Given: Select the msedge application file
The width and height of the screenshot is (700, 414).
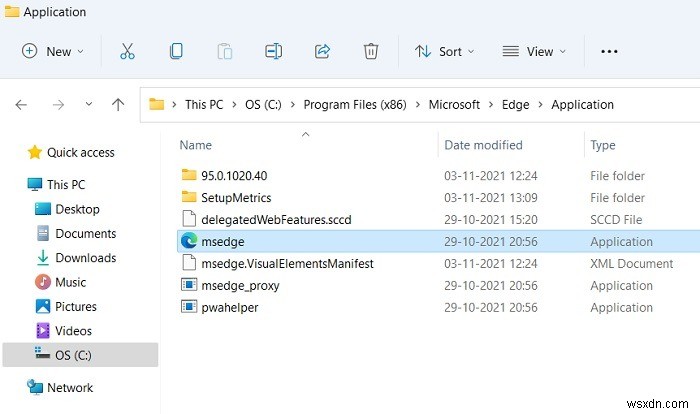Looking at the screenshot, I should 439,242.
